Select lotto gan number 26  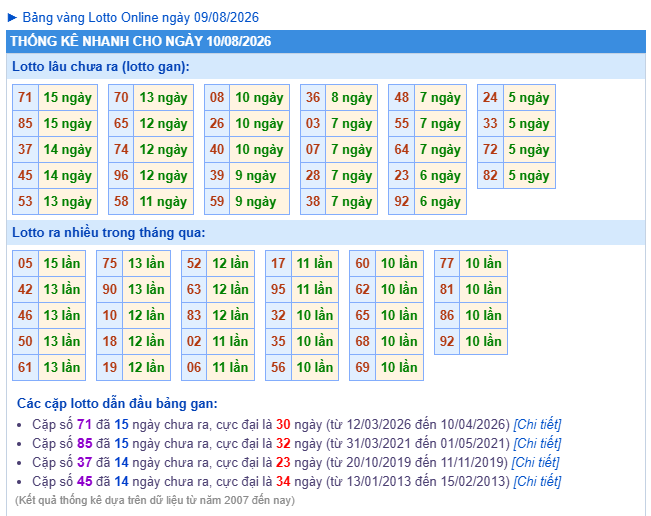(217, 123)
